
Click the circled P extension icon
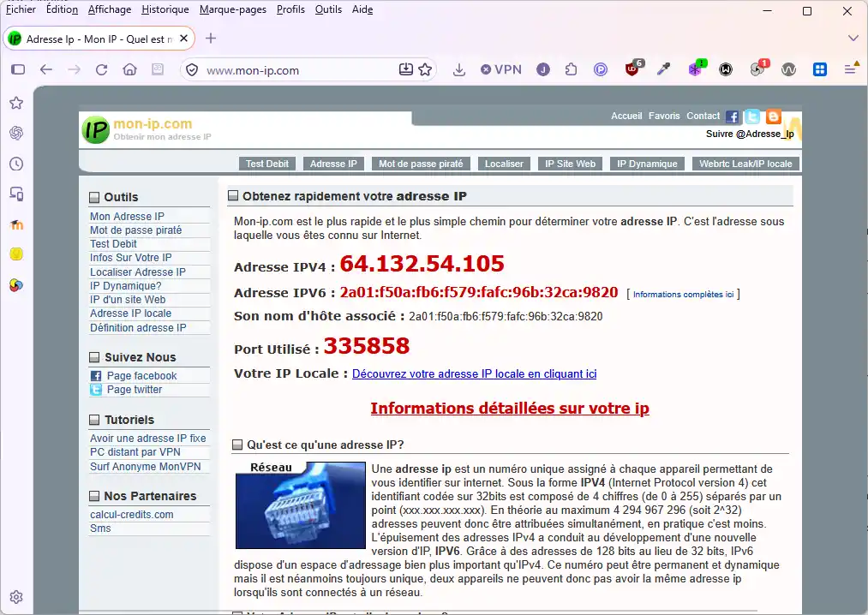coord(601,69)
